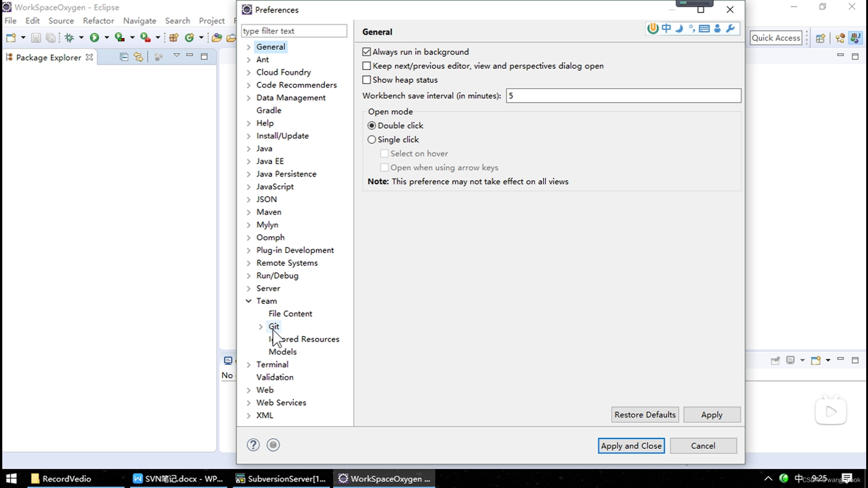The image size is (868, 488).
Task: Click Restore Defaults button
Action: [645, 415]
